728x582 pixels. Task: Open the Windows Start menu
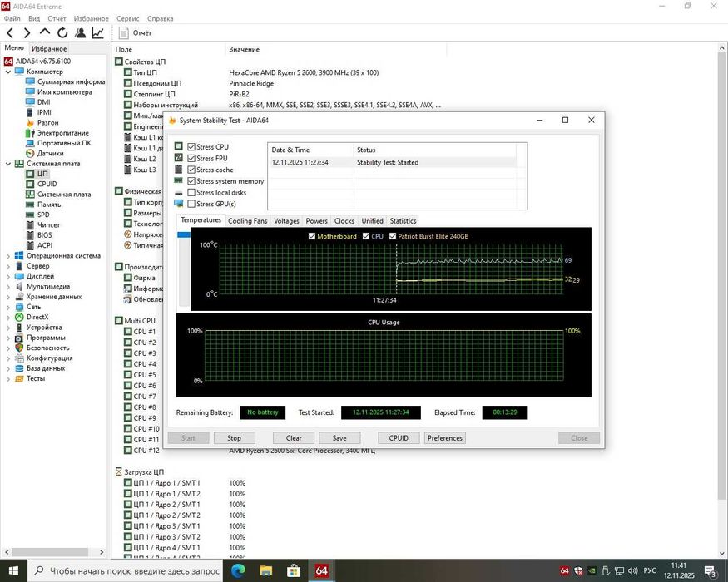13,570
